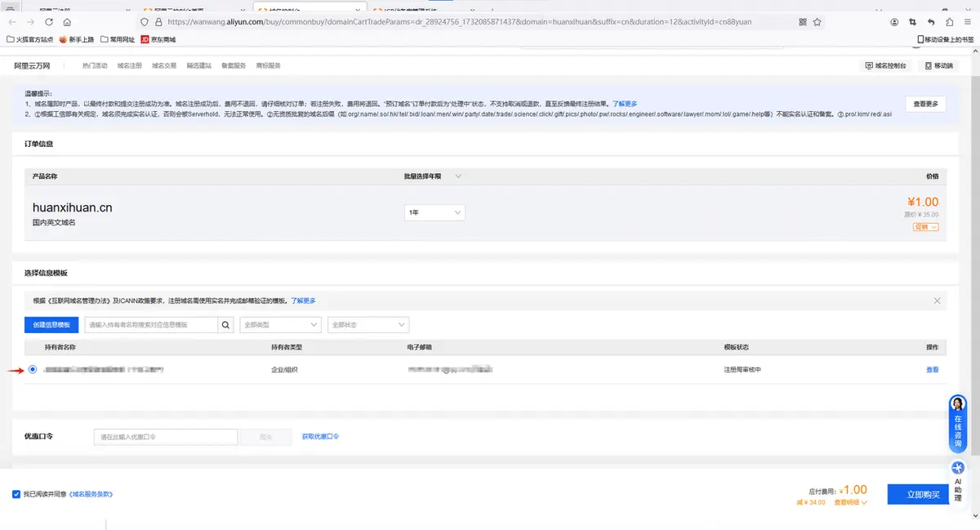Go back with the browser back arrow
The height and width of the screenshot is (530, 980).
12,22
